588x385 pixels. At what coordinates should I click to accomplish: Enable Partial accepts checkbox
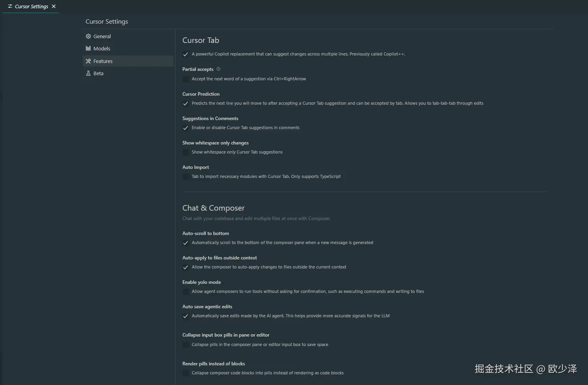186,79
